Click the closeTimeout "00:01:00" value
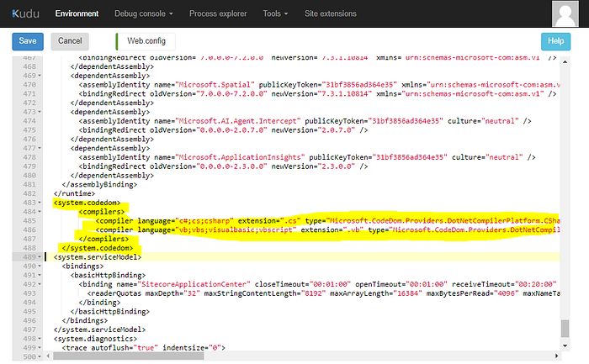This screenshot has width=589, height=364. click(x=330, y=284)
